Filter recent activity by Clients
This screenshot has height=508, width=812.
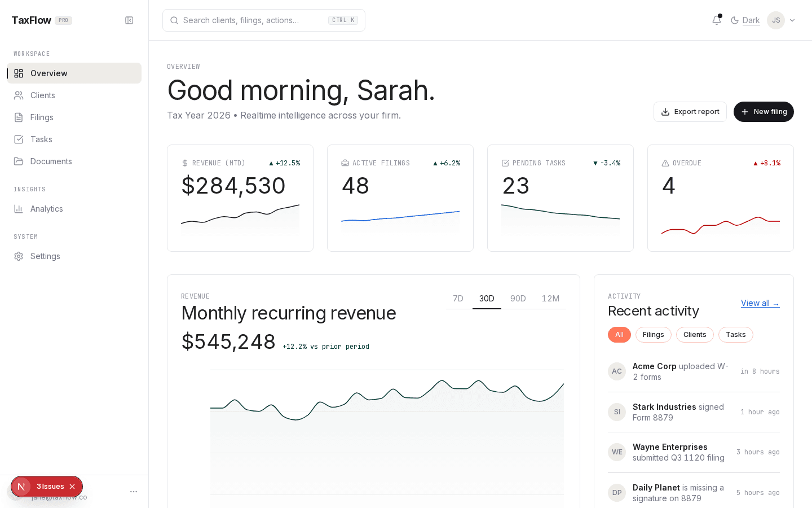tap(695, 335)
